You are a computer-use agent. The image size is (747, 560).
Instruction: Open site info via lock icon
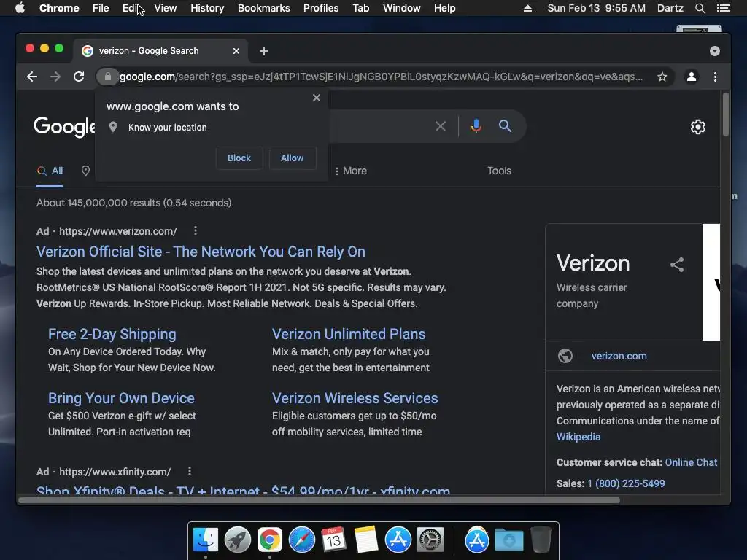(108, 77)
